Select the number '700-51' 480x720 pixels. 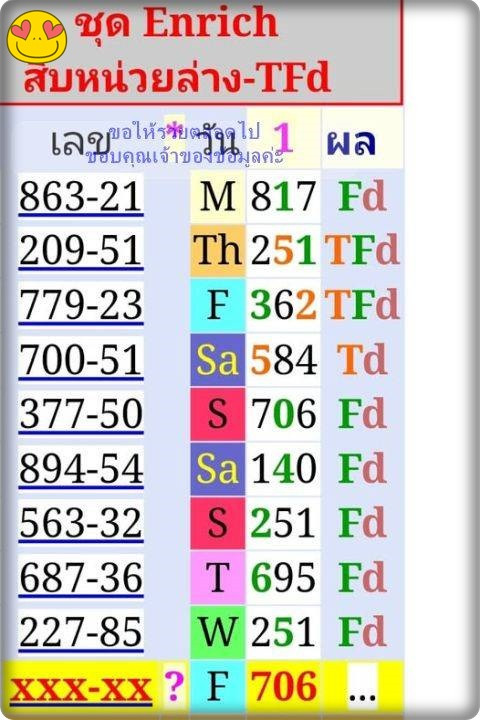coord(81,359)
